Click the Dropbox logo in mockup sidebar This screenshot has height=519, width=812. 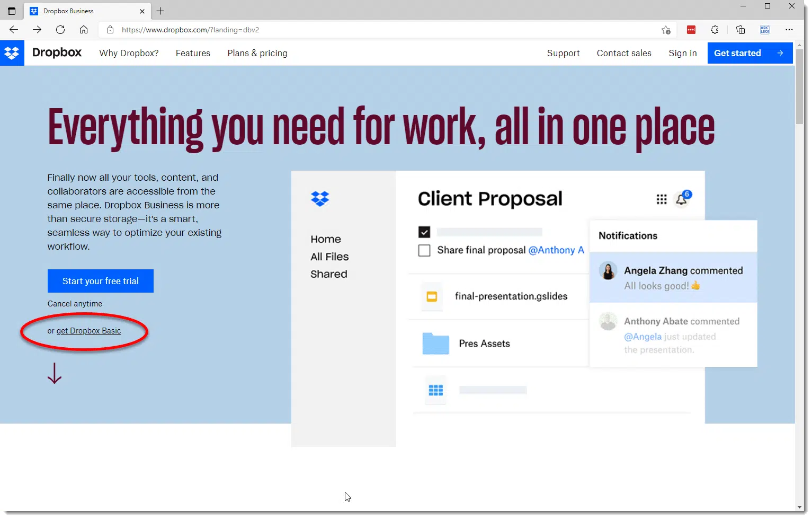tap(320, 199)
